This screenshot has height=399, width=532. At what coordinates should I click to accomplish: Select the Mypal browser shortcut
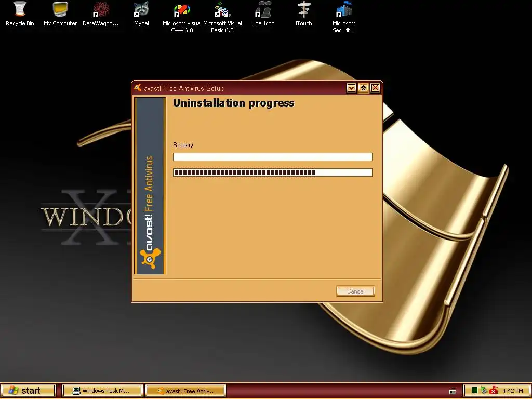[141, 14]
